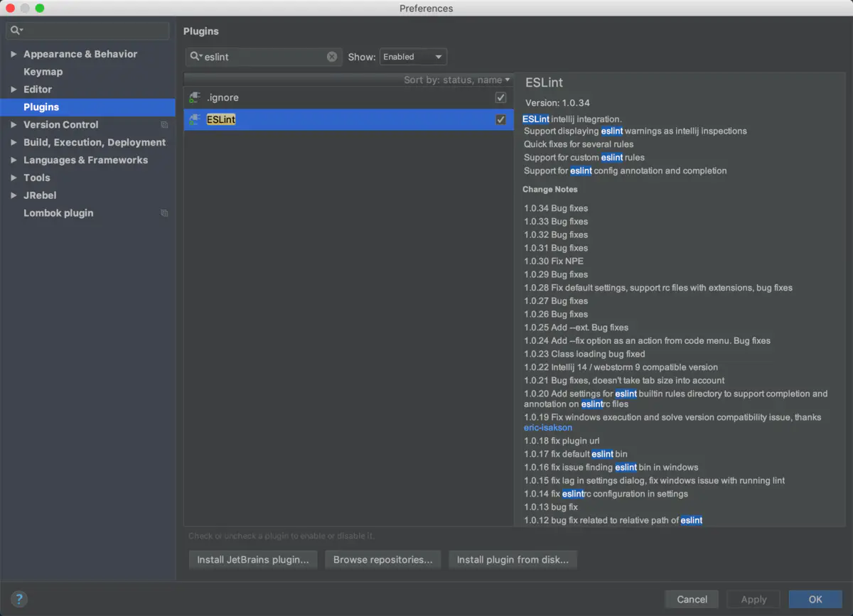
Task: Uncheck the ESLint plugin checkbox
Action: pos(501,119)
